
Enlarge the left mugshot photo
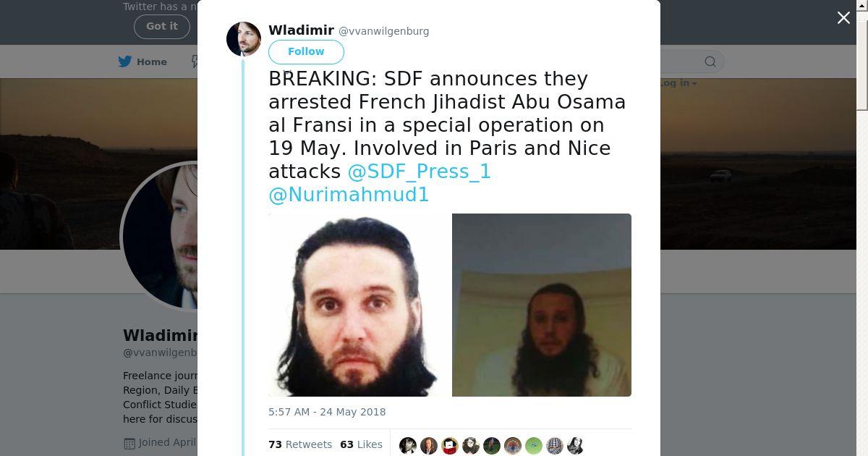pyautogui.click(x=359, y=305)
